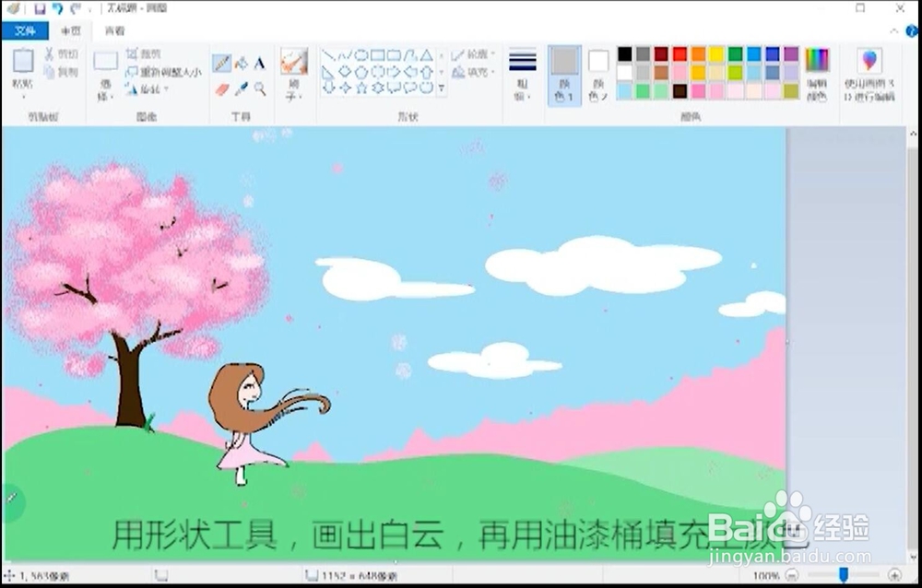Select the Magnifier tool
The height and width of the screenshot is (588, 922).
tap(259, 88)
